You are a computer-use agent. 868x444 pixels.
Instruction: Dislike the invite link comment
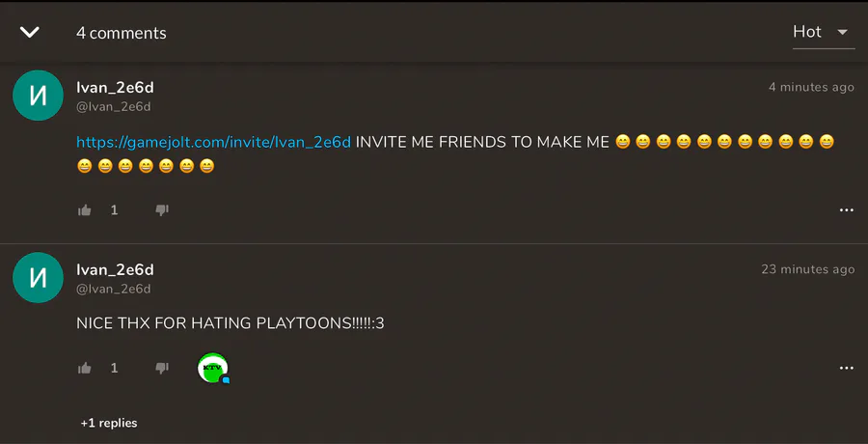[x=162, y=210]
